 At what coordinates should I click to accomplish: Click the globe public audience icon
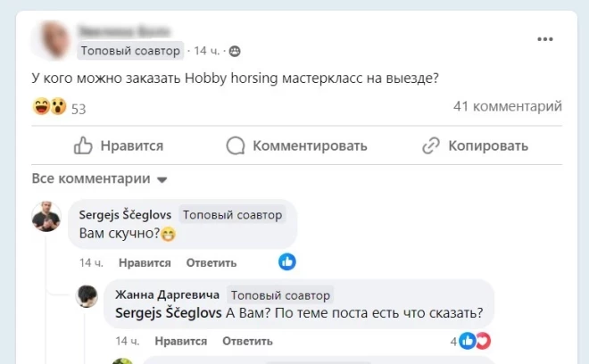[x=235, y=51]
